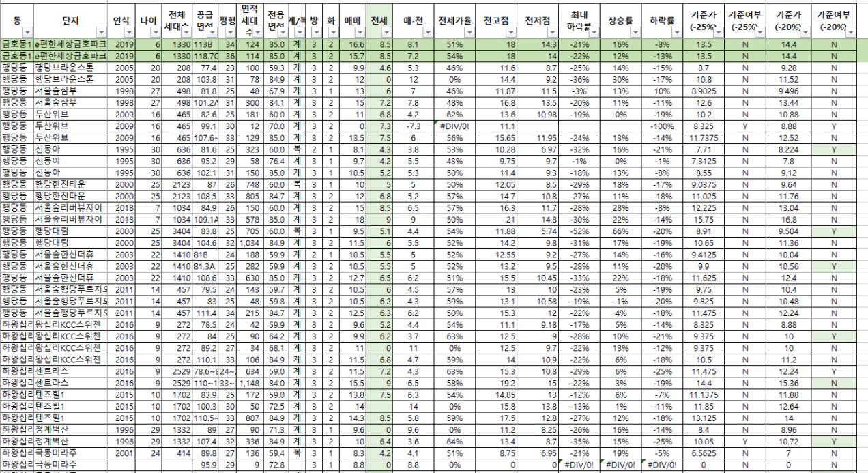Select the 109.1A cell
This screenshot has width=868, height=473.
204,221
